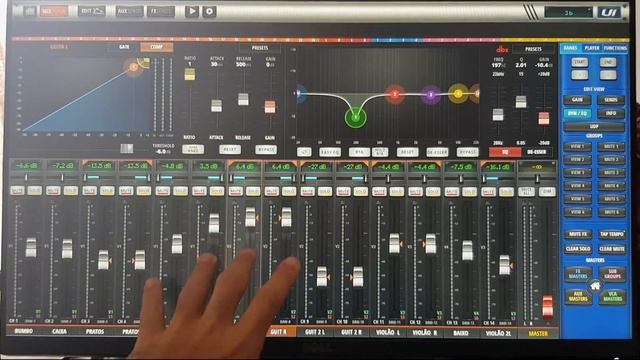This screenshot has height=360, width=640.
Task: Switch to the EDIT view
Action: (x=91, y=11)
